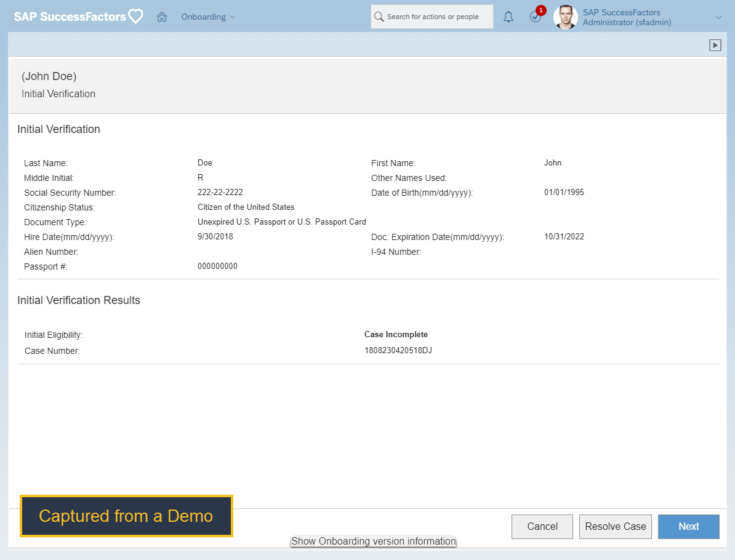The image size is (735, 560).
Task: Click the Initial Eligibility label
Action: pyautogui.click(x=54, y=335)
